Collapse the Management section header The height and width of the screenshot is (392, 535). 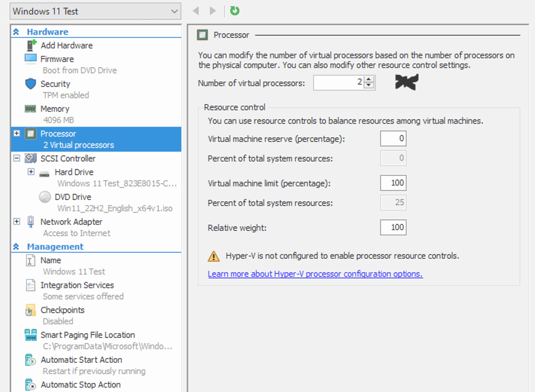point(17,247)
